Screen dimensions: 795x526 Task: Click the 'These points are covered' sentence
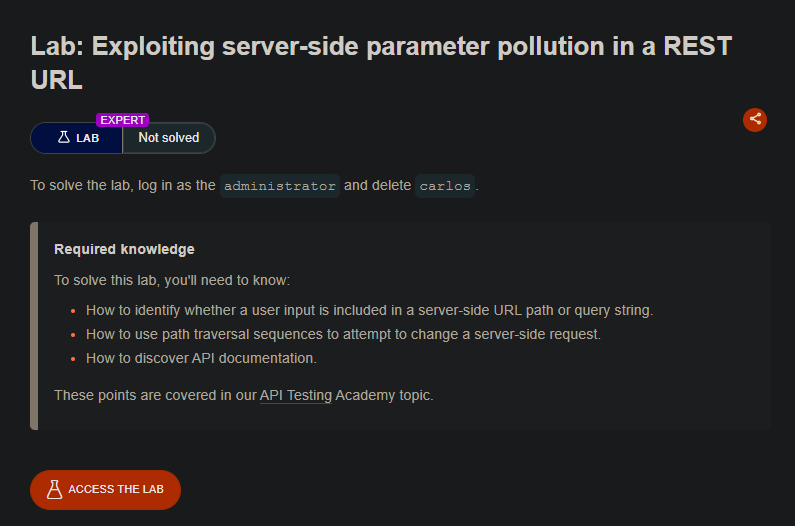tap(244, 395)
